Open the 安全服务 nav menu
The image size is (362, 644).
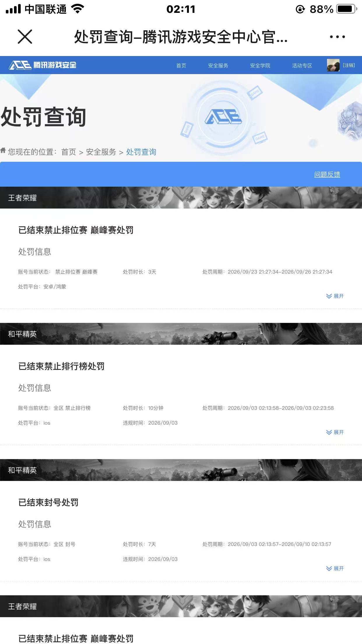click(218, 65)
